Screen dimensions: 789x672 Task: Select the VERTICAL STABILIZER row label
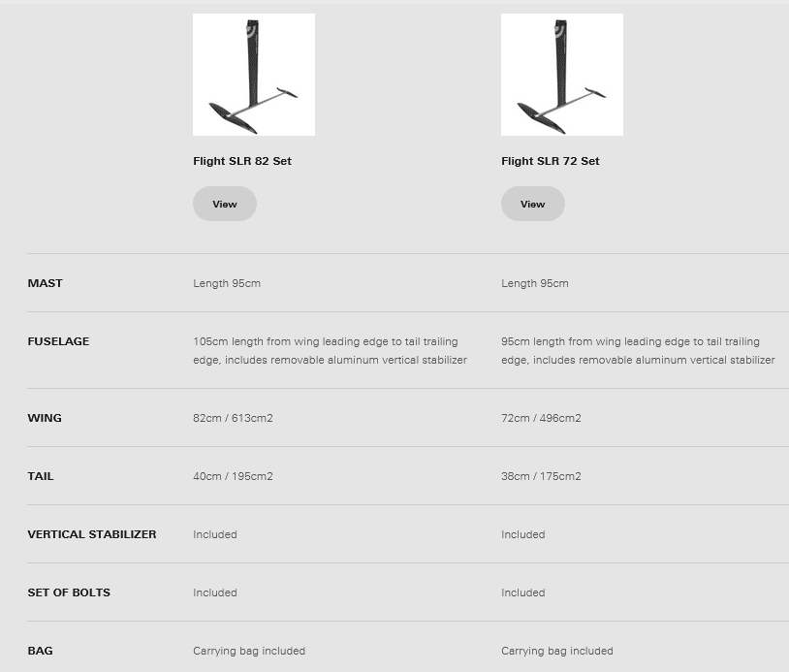[x=92, y=534]
